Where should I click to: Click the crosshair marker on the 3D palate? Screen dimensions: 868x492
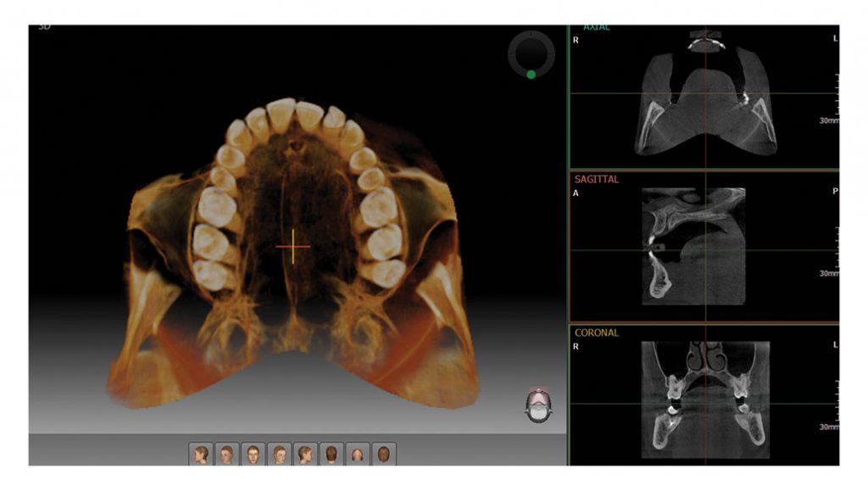[x=293, y=246]
